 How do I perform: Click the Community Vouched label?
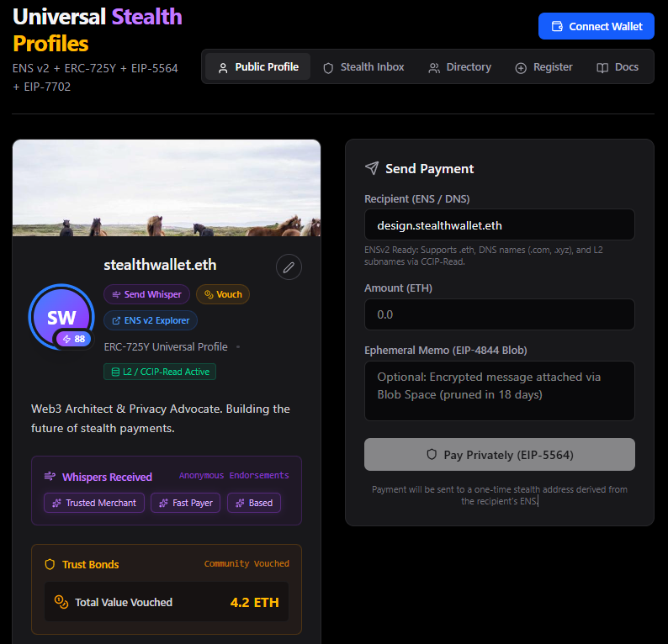click(247, 563)
